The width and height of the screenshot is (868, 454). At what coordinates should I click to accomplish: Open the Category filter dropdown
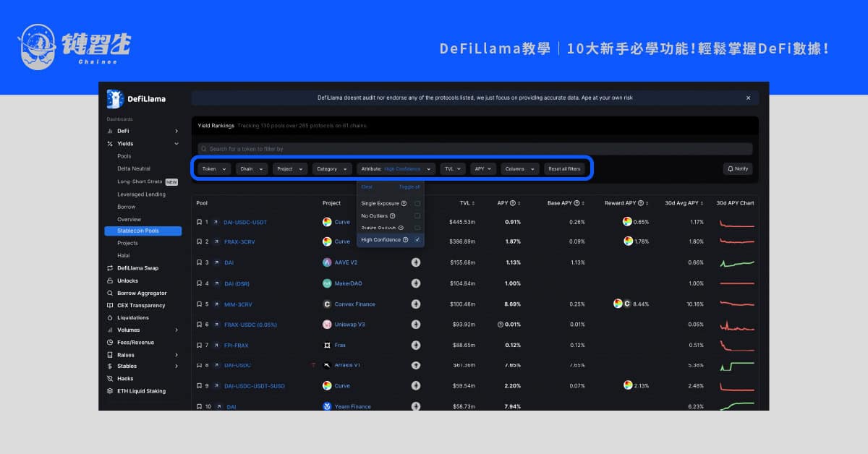tap(332, 168)
